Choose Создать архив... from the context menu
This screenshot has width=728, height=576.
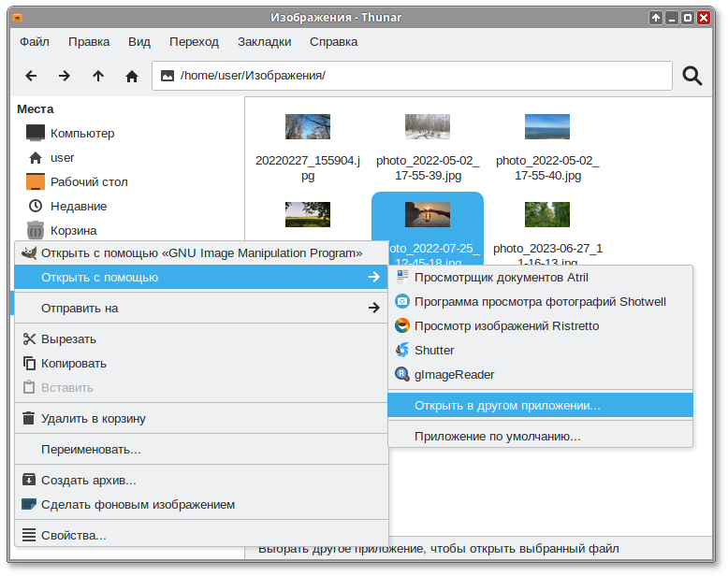pos(201,480)
